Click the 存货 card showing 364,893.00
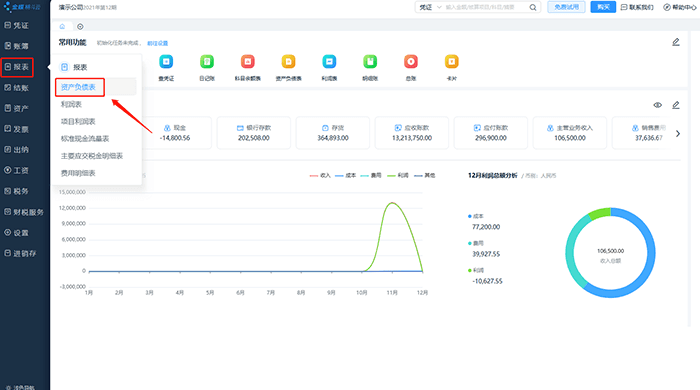 [333, 133]
